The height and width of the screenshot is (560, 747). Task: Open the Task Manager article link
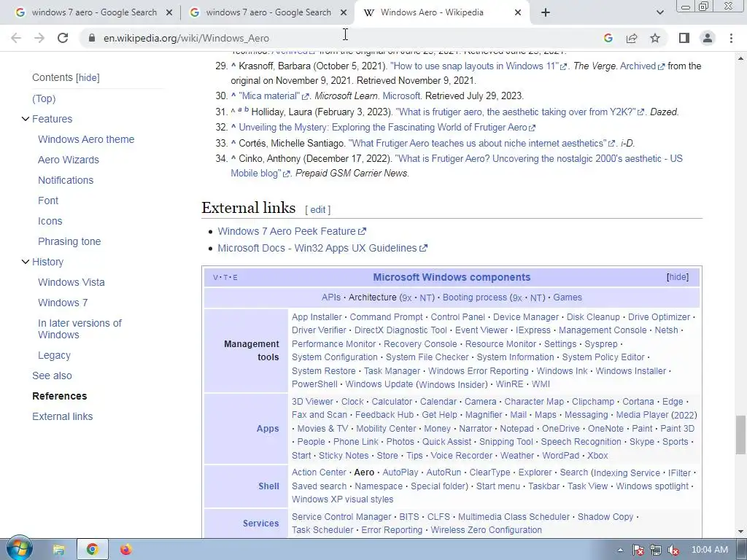click(392, 370)
